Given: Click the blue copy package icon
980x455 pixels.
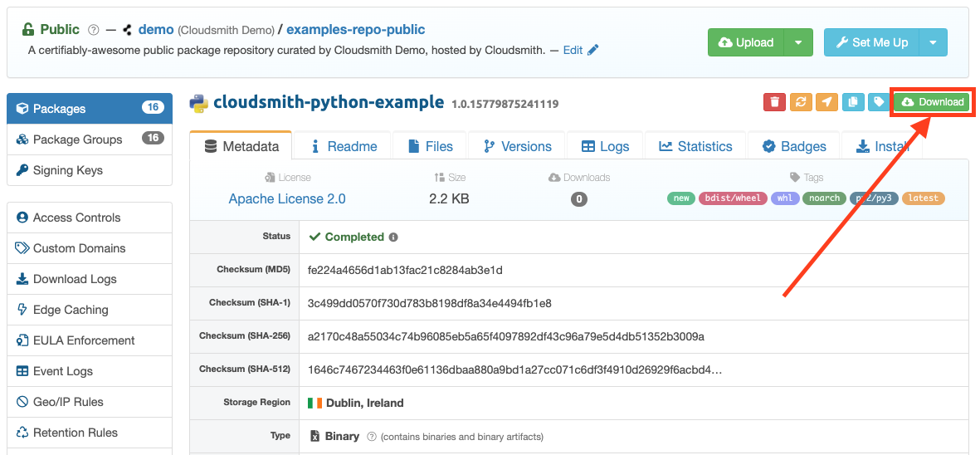Looking at the screenshot, I should [853, 102].
